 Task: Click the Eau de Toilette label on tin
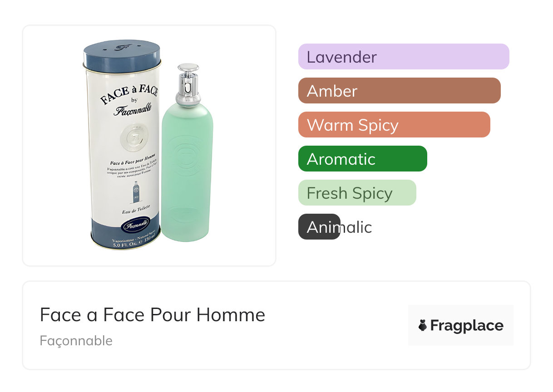pos(136,211)
